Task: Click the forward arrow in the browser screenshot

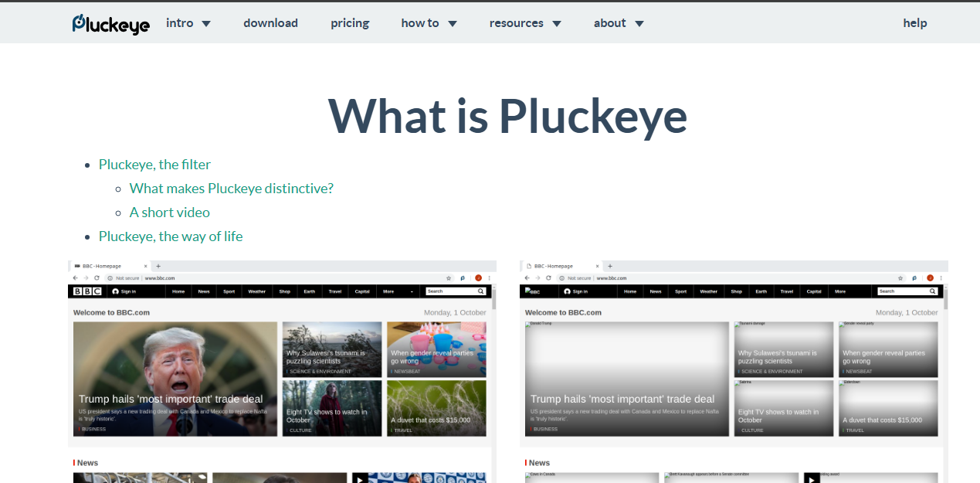Action: pos(85,277)
